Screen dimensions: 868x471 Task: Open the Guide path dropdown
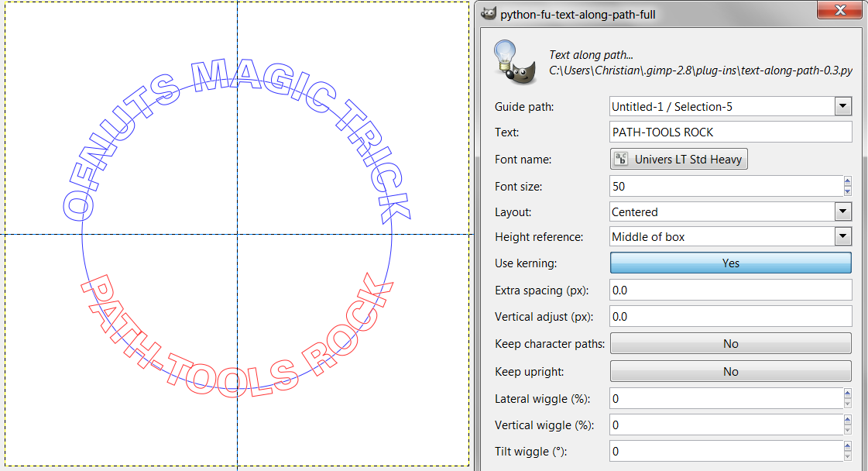(842, 106)
